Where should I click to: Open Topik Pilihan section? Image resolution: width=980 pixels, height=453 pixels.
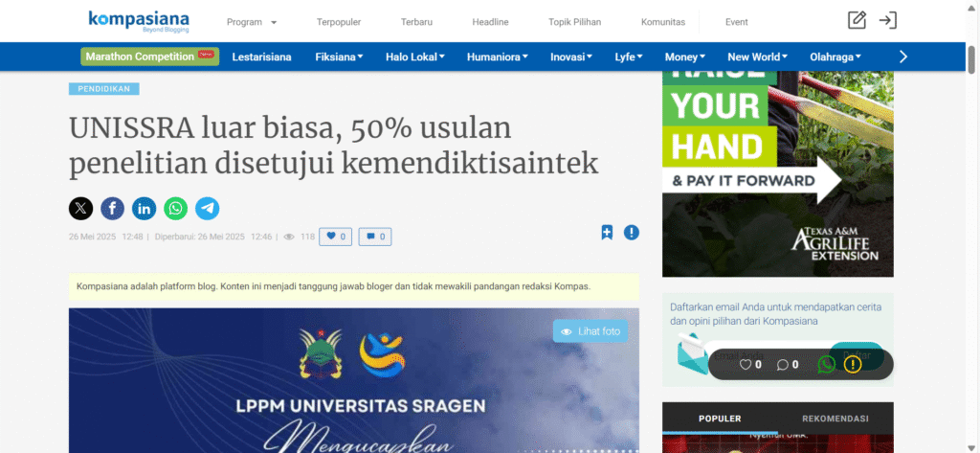pos(574,22)
